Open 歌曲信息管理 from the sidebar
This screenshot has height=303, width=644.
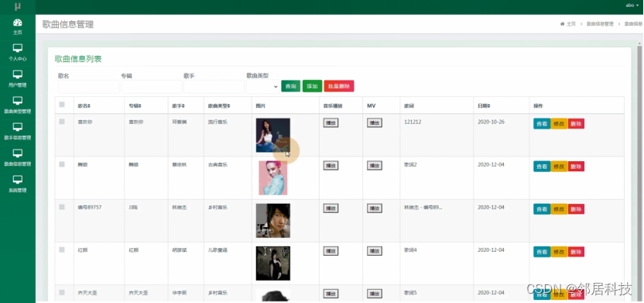point(18,158)
